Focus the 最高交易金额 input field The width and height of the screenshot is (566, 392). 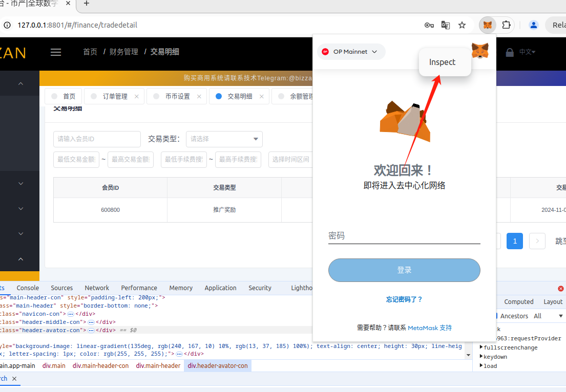pos(131,159)
